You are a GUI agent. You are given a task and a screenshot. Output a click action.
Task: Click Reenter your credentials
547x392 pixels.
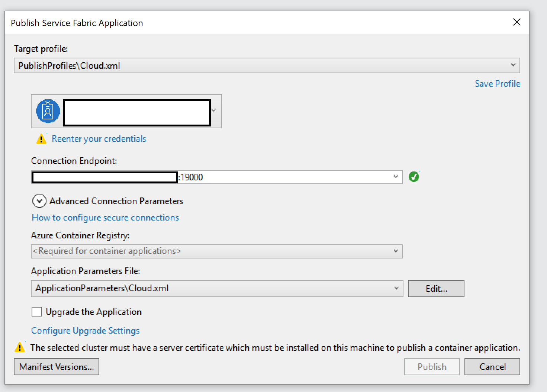click(99, 138)
